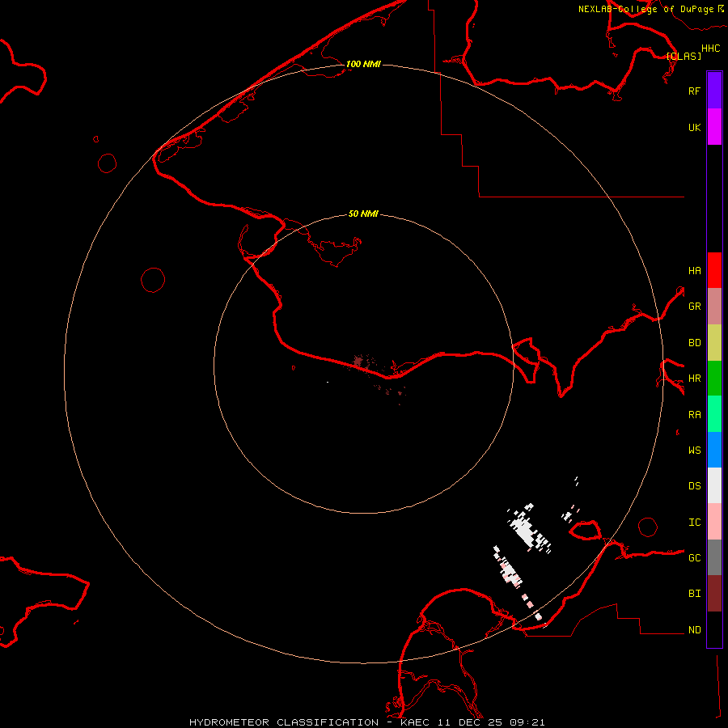Click the [CLAS] units label
Screen dimensions: 728x728
point(684,56)
